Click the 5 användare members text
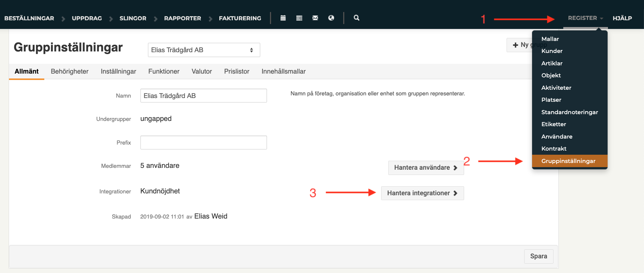Image resolution: width=644 pixels, height=273 pixels. click(160, 166)
